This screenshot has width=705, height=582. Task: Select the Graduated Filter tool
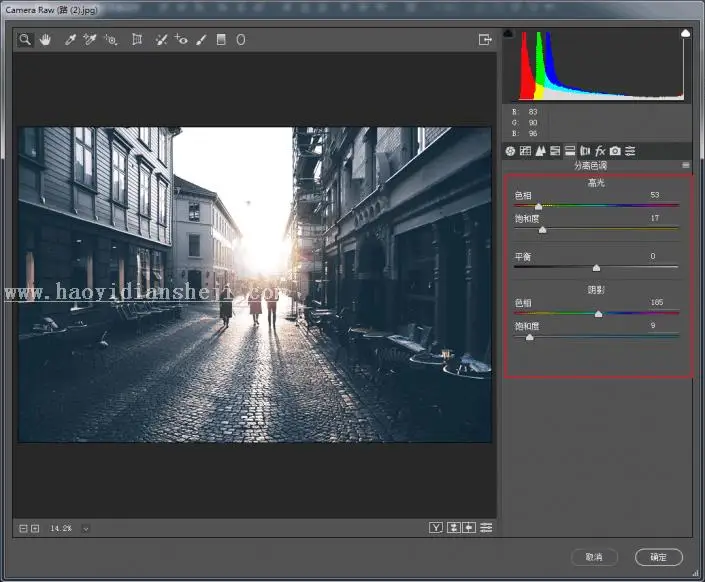click(221, 40)
